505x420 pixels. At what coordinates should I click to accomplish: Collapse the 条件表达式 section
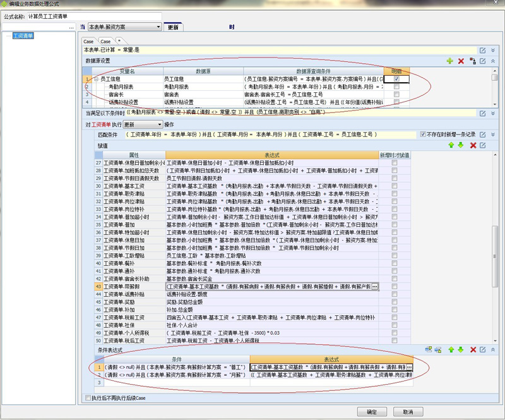(493, 350)
